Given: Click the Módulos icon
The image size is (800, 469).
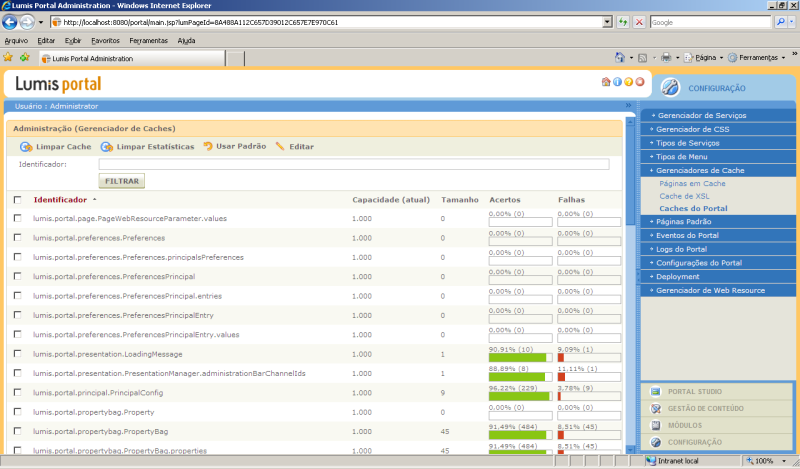Looking at the screenshot, I should click(x=656, y=425).
